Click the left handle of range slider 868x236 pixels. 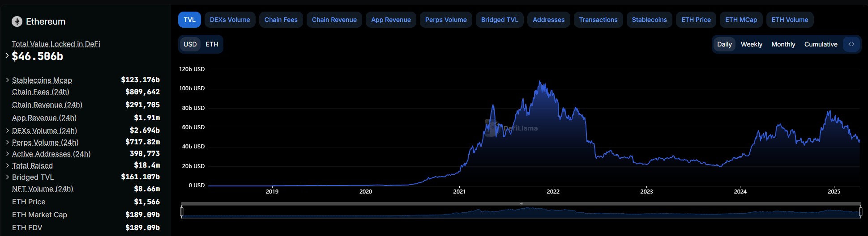click(181, 211)
